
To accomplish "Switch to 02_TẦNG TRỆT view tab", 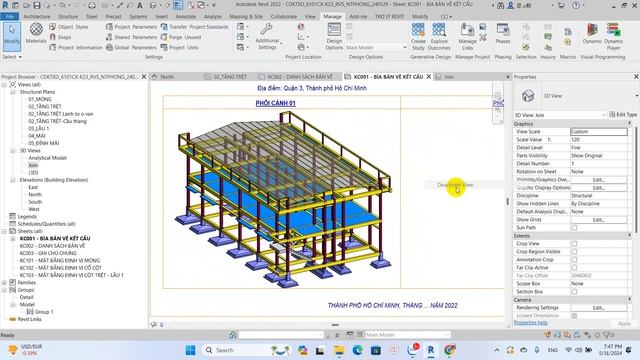I will (230, 77).
